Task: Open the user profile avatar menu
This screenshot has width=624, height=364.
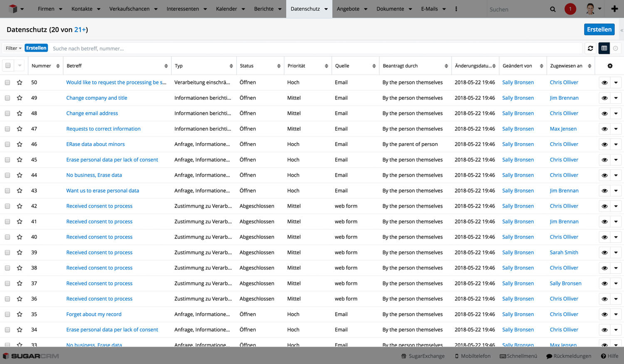Action: 590,9
